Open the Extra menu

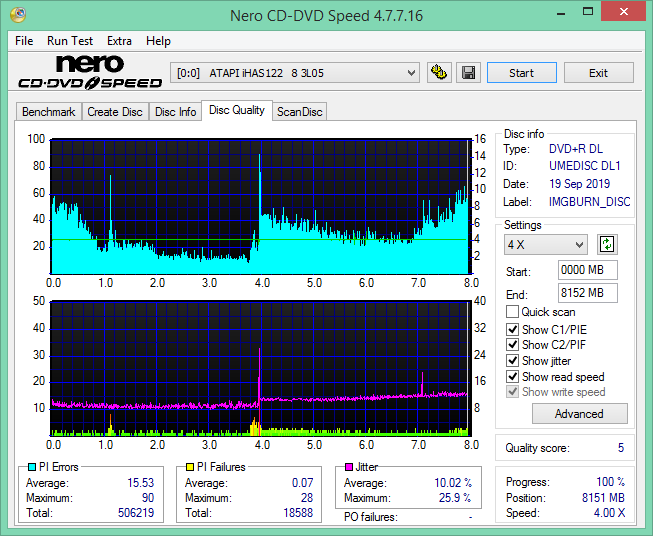119,41
